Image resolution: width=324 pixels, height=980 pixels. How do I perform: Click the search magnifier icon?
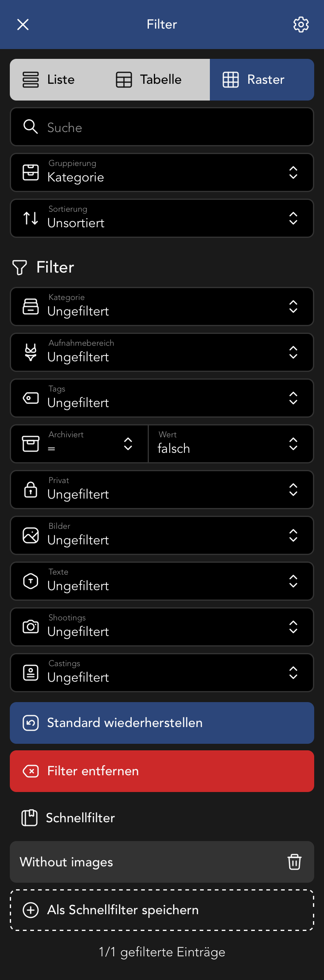(x=31, y=127)
